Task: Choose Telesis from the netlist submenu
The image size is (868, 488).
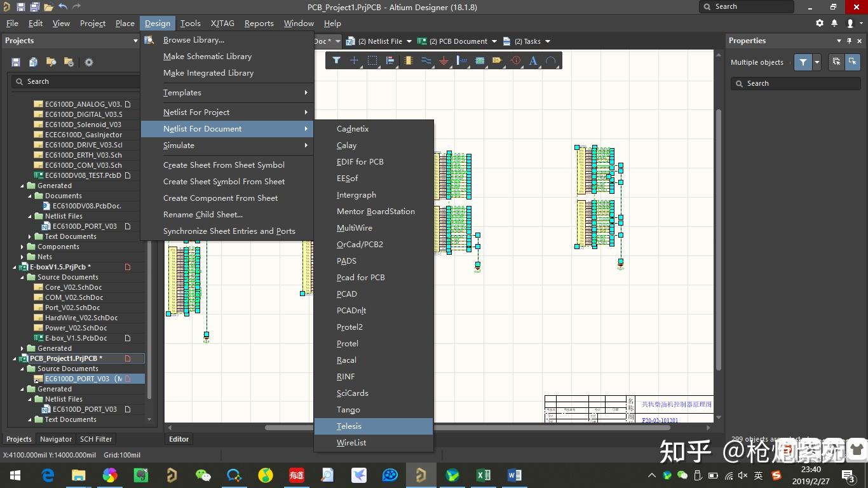Action: pos(349,426)
